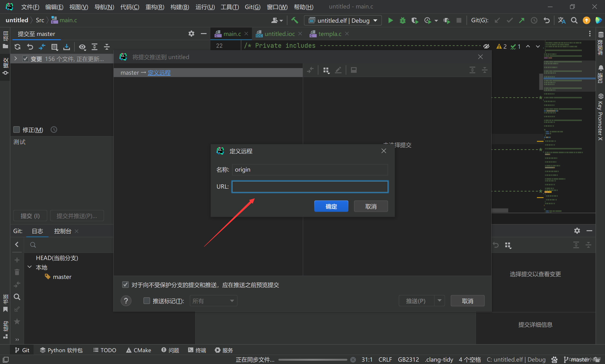
Task: Click the orange update arrow icon
Action: [x=586, y=20]
